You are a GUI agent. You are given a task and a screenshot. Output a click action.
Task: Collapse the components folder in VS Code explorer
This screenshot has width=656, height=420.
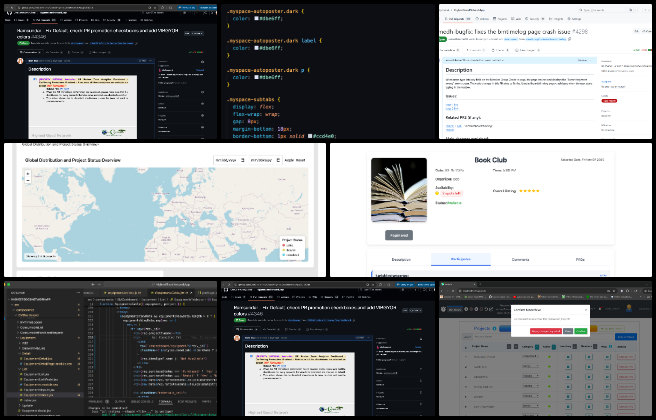click(25, 310)
